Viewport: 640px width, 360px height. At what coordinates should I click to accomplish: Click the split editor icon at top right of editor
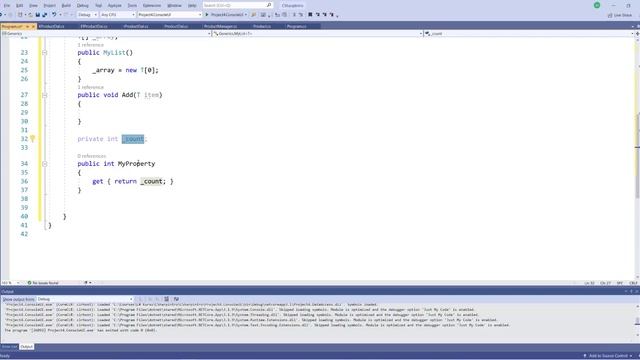[637, 33]
